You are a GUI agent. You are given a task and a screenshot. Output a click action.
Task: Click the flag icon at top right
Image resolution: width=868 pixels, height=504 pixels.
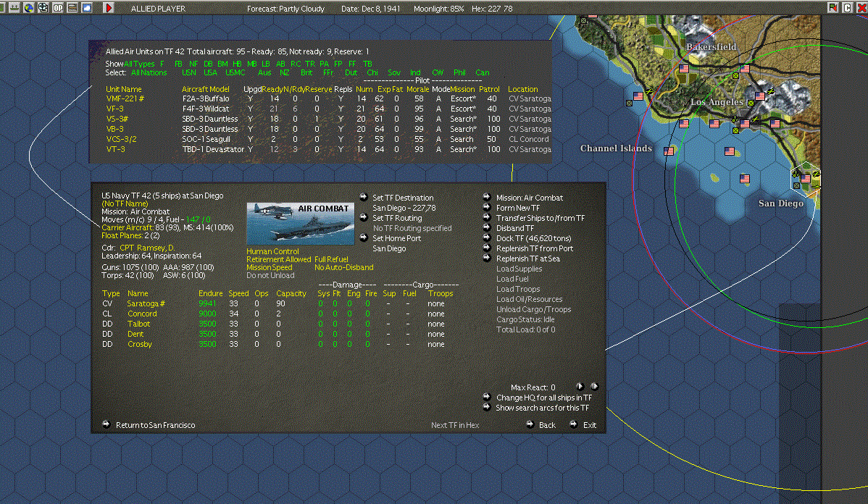click(832, 7)
